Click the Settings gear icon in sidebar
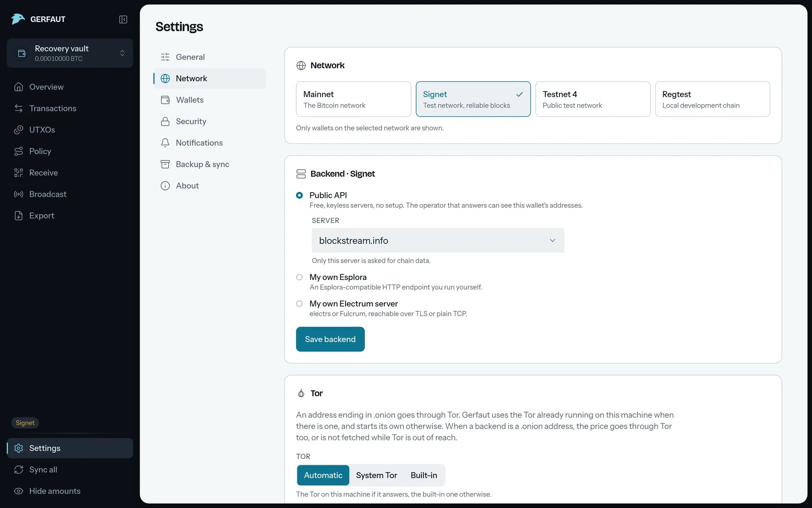The image size is (812, 508). coord(19,448)
